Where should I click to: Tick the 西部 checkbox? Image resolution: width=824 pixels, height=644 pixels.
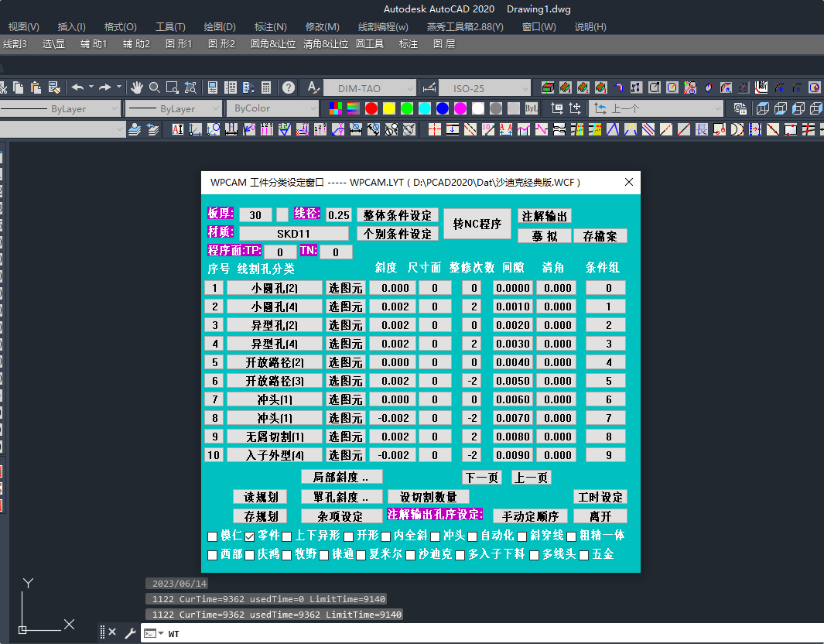tap(212, 555)
